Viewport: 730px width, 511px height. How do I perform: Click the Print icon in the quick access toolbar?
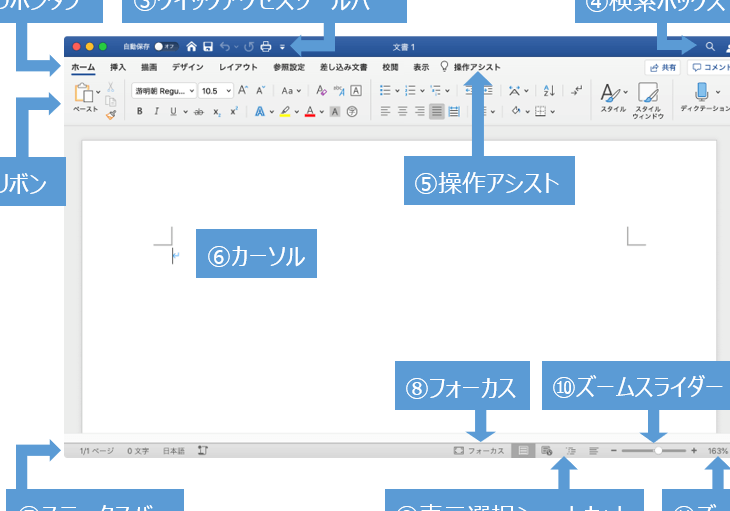[266, 47]
